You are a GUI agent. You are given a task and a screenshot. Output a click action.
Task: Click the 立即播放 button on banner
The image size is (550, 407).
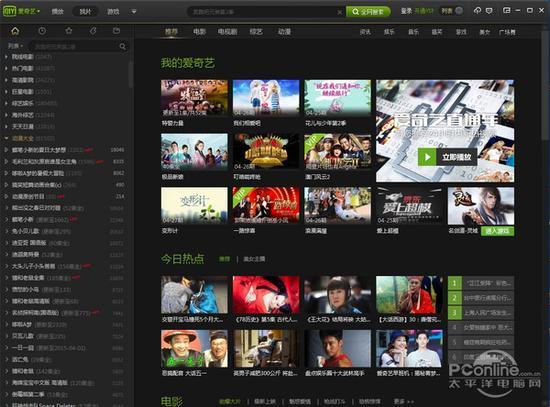pos(447,157)
